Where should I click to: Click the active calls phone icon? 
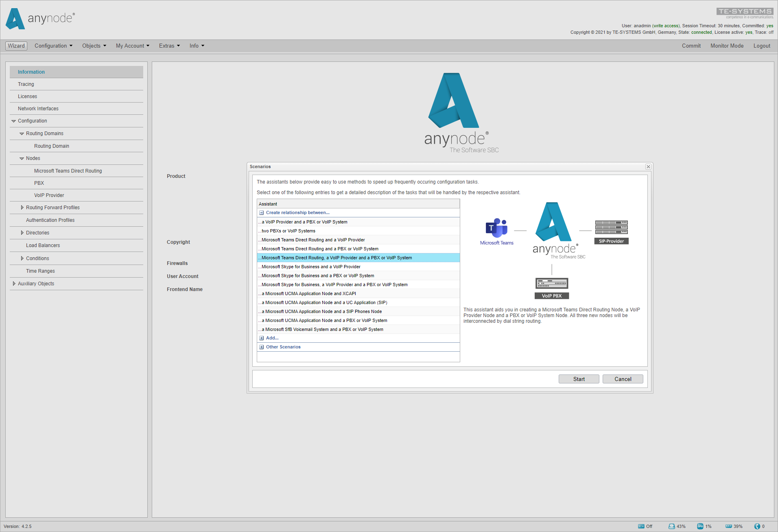click(x=757, y=526)
